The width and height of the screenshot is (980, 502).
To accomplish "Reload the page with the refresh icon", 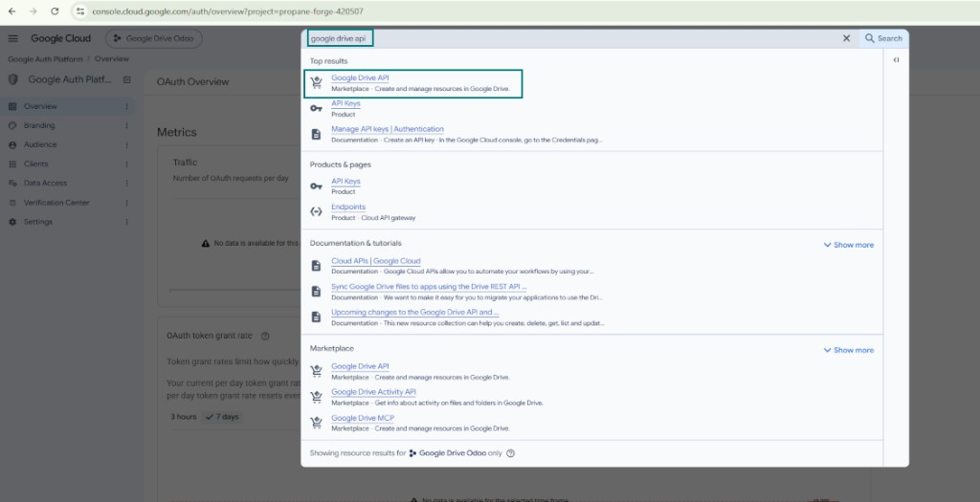I will pyautogui.click(x=55, y=11).
